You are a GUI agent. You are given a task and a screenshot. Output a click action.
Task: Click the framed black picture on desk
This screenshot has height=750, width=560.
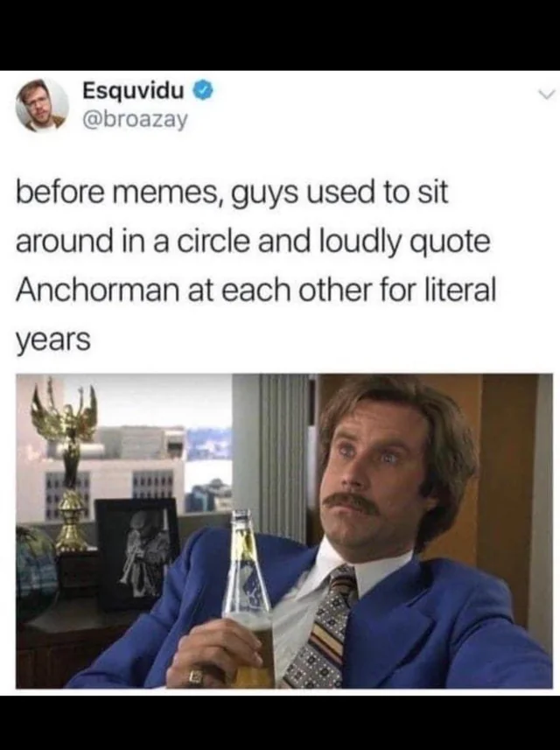[136, 553]
